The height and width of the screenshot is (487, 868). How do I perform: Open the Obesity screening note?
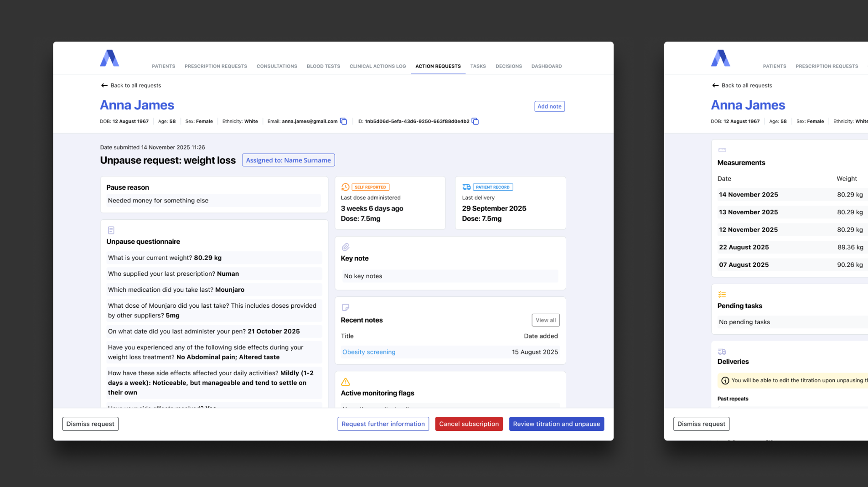(x=369, y=352)
